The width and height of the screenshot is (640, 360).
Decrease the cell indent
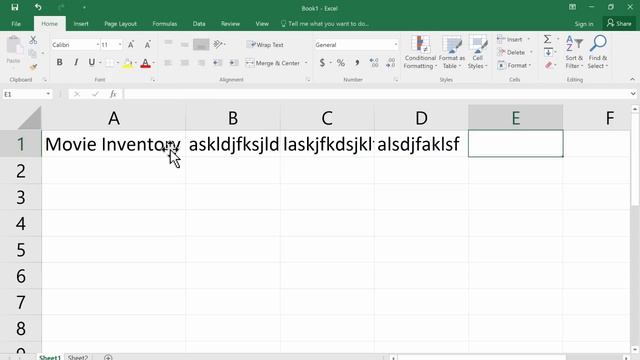point(218,63)
